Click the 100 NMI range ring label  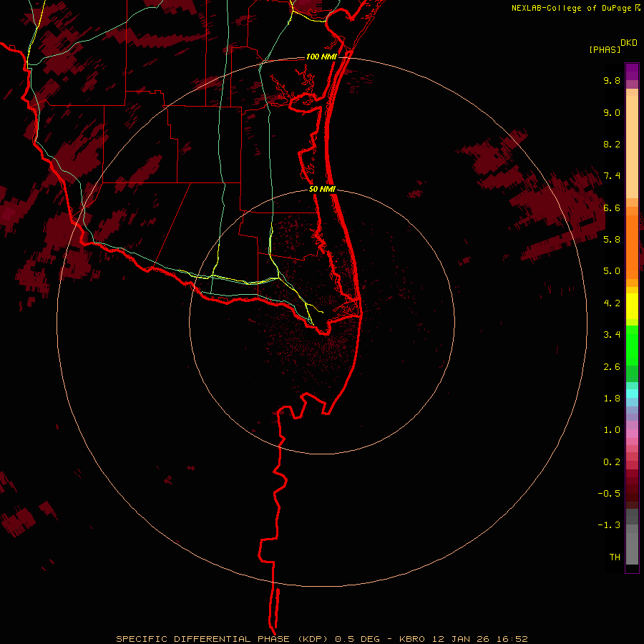click(321, 57)
